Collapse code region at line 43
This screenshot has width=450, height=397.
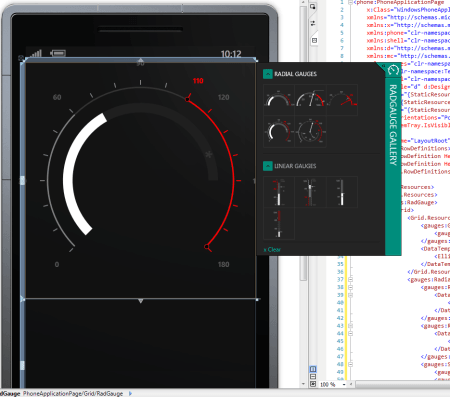tap(350, 326)
